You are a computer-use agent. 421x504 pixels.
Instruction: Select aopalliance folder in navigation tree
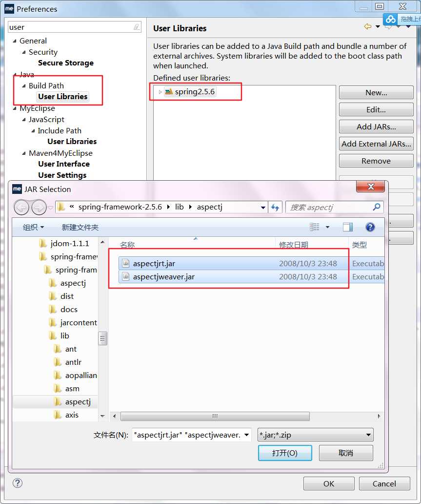tap(81, 376)
